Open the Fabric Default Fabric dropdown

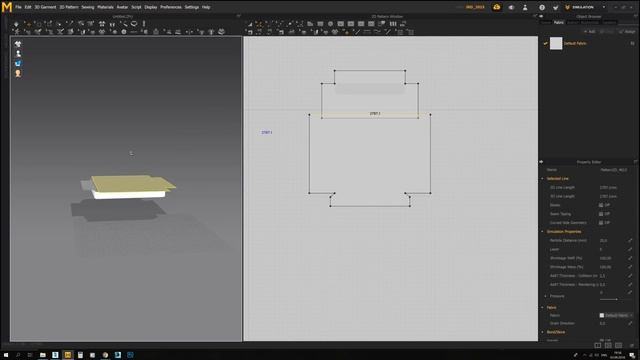(616, 316)
